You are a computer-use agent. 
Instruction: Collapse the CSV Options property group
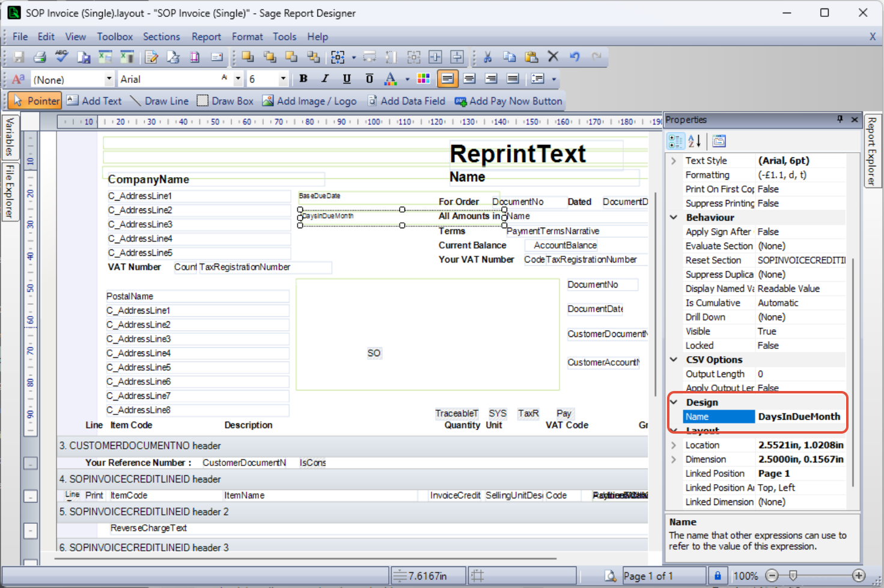pos(674,360)
